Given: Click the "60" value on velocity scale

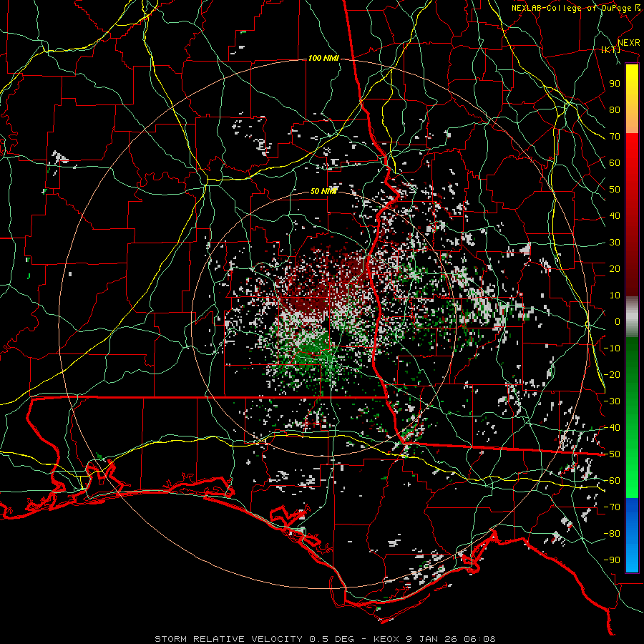Looking at the screenshot, I should tap(615, 163).
